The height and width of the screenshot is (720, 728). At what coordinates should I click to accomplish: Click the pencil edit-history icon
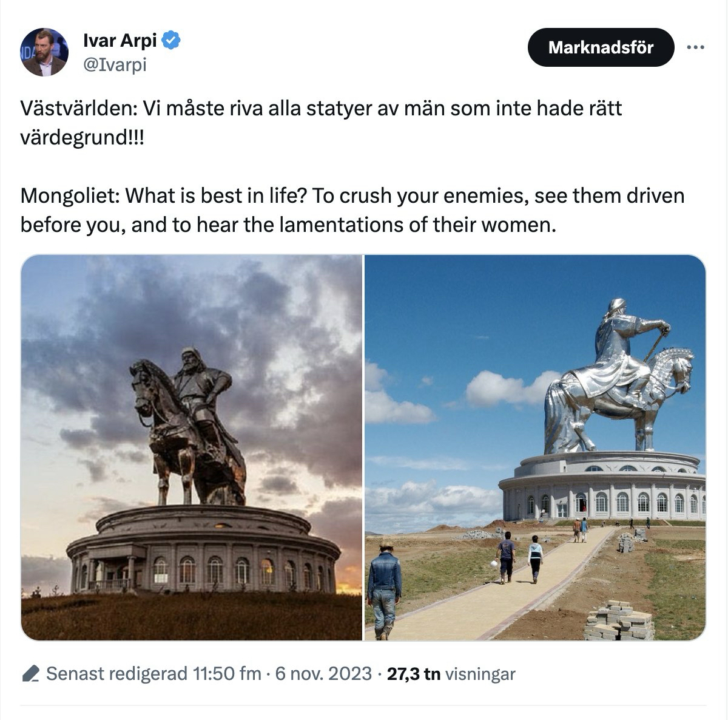(x=30, y=674)
